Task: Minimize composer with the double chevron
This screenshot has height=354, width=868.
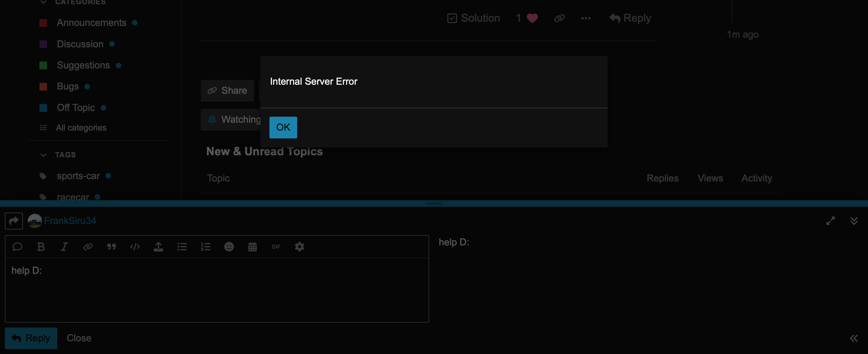Action: (854, 221)
